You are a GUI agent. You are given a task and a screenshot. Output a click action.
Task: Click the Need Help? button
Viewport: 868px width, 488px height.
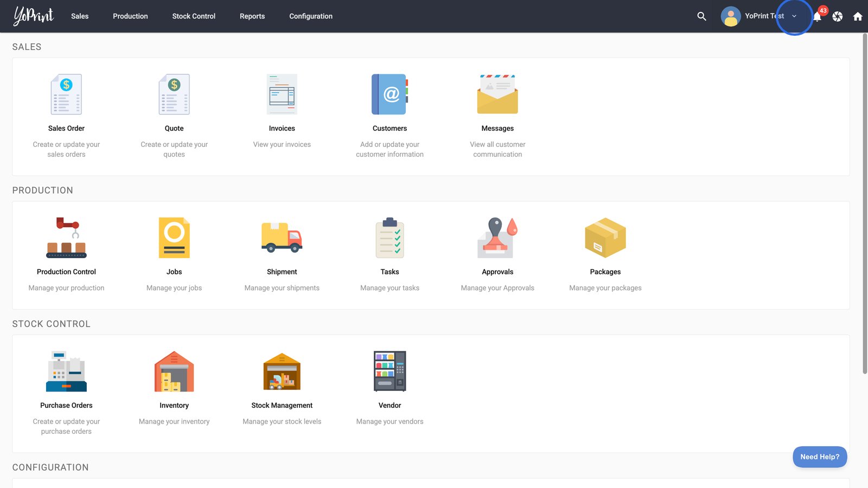[x=820, y=457]
